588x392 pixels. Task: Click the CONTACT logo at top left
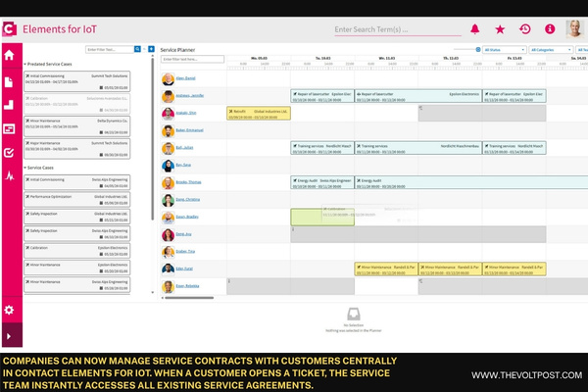pos(10,28)
